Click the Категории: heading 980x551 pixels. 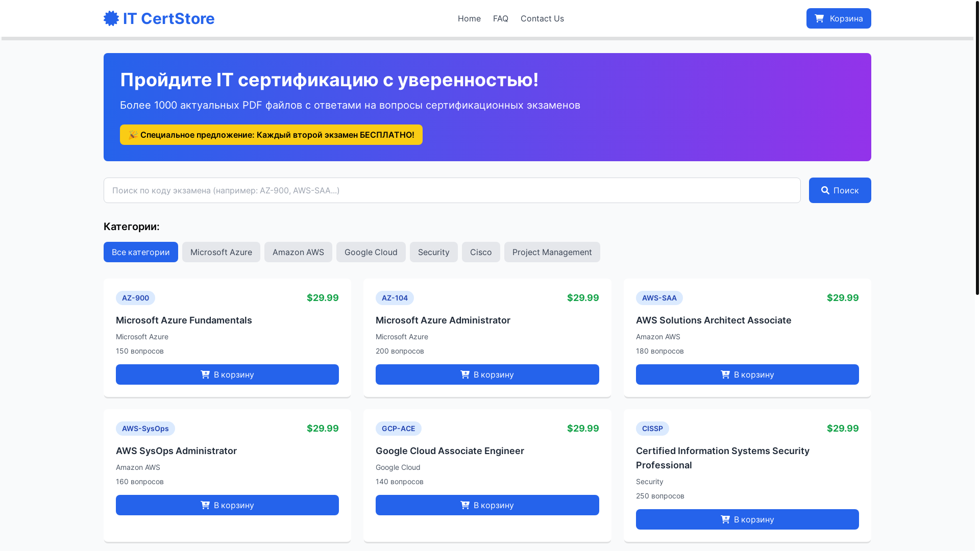tap(132, 227)
